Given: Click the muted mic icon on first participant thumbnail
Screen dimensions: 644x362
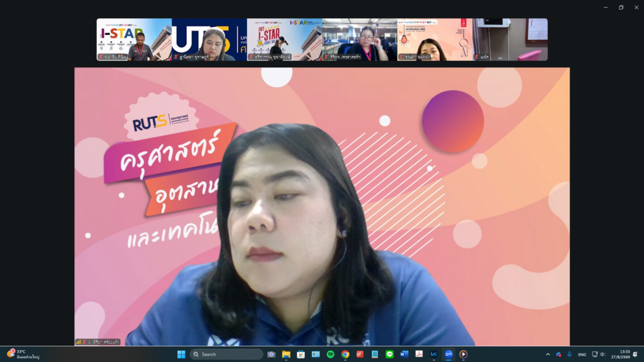Looking at the screenshot, I should [101, 57].
